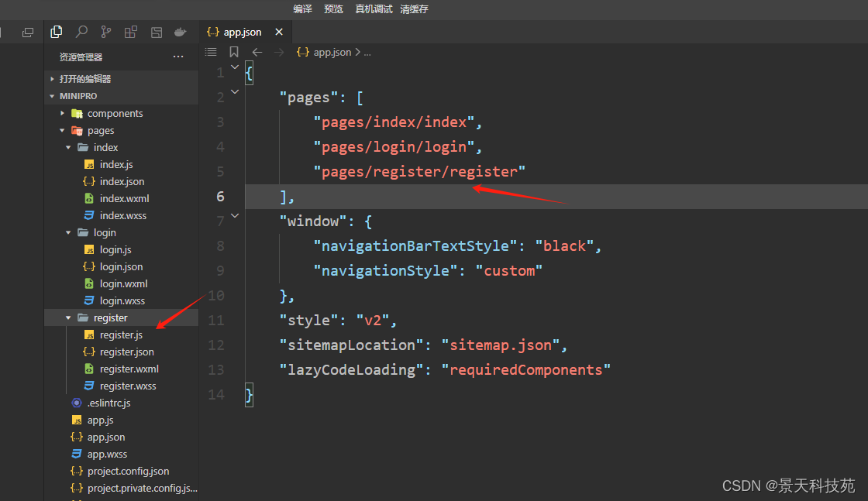
Task: Open app.wxss in the file tree
Action: pyautogui.click(x=107, y=455)
